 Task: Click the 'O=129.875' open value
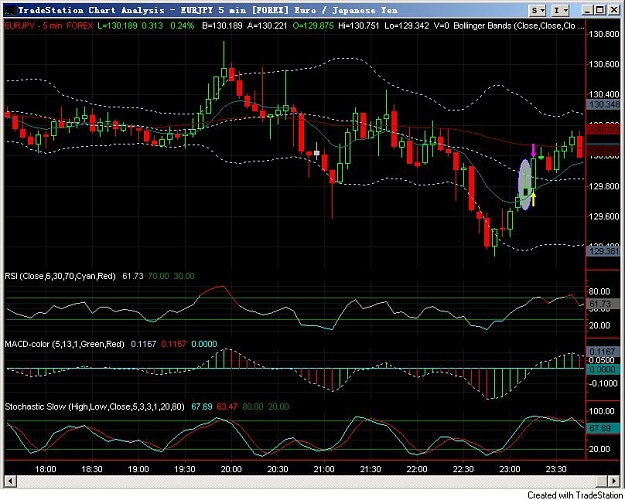[313, 26]
